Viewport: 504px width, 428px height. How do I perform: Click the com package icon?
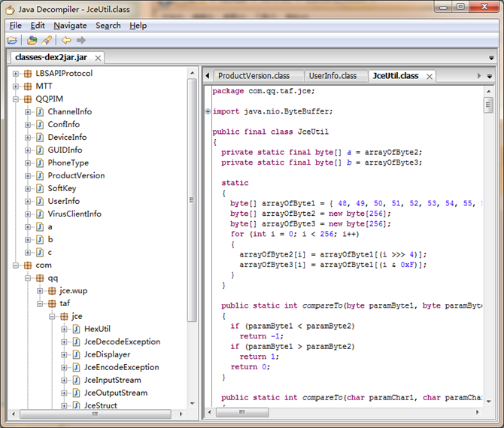tap(28, 266)
